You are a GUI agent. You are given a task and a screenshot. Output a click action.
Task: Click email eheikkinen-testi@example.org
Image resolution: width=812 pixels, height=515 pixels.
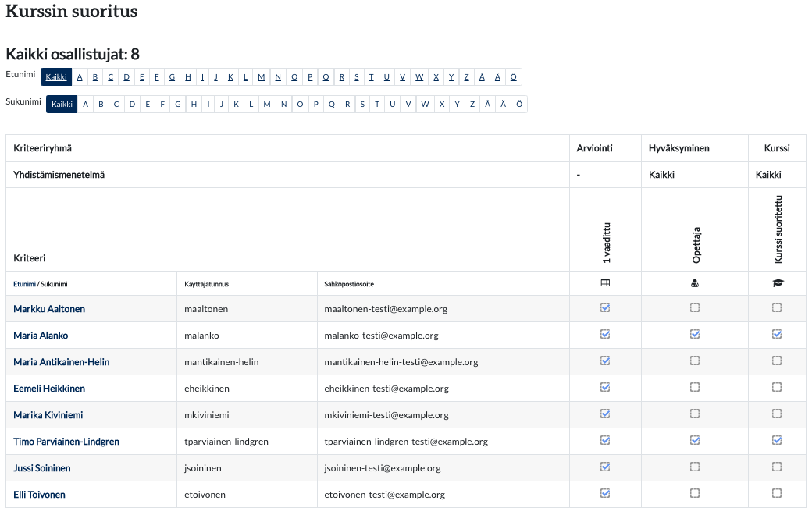[386, 388]
